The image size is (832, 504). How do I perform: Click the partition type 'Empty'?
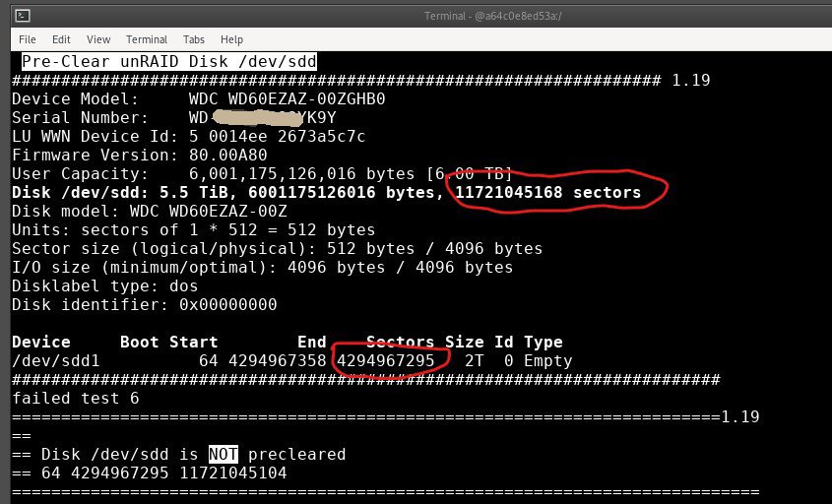click(548, 361)
